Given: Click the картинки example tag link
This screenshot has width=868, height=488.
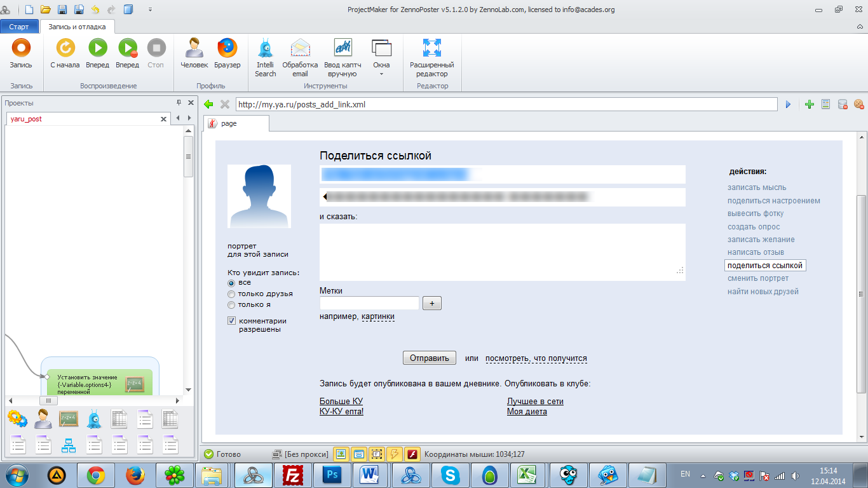Looking at the screenshot, I should coord(378,316).
